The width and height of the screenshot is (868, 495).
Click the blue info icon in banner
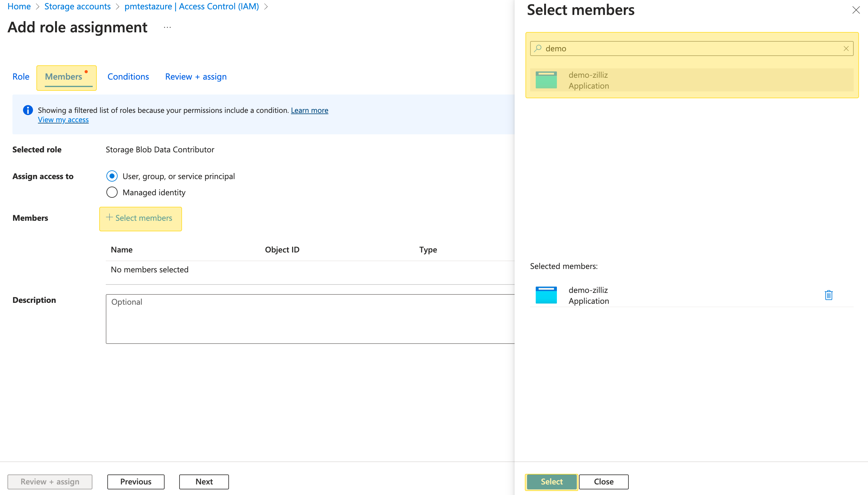tap(28, 110)
